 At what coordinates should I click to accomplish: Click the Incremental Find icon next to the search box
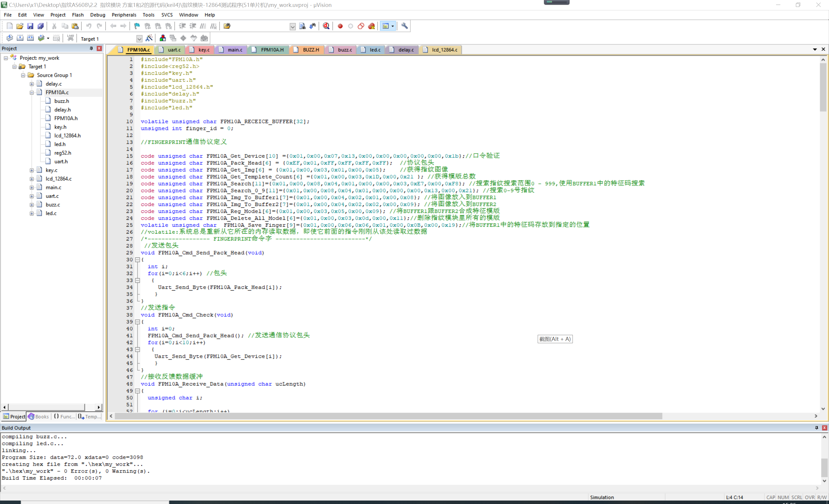click(313, 26)
